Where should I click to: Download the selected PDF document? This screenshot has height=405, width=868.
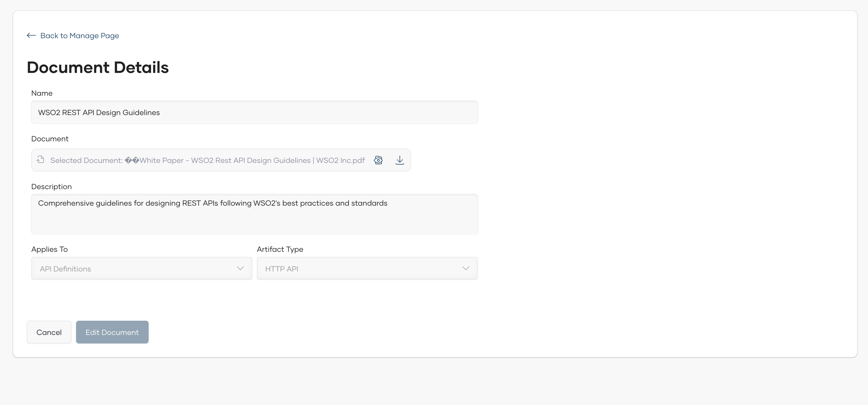pyautogui.click(x=400, y=160)
